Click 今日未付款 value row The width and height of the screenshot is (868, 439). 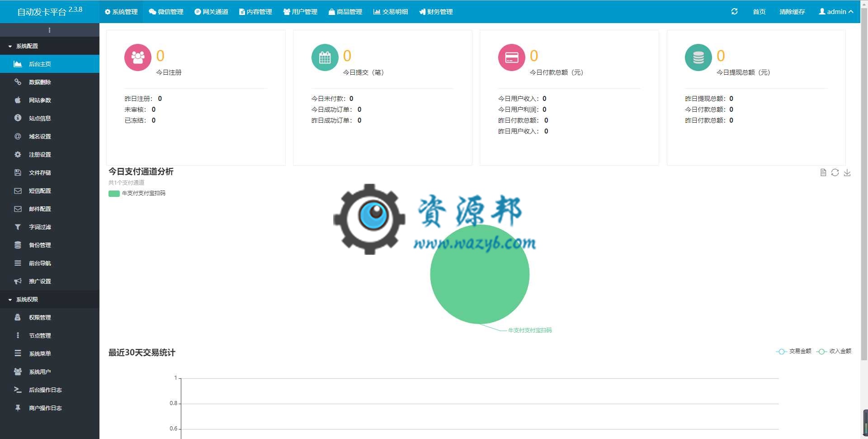(x=332, y=99)
